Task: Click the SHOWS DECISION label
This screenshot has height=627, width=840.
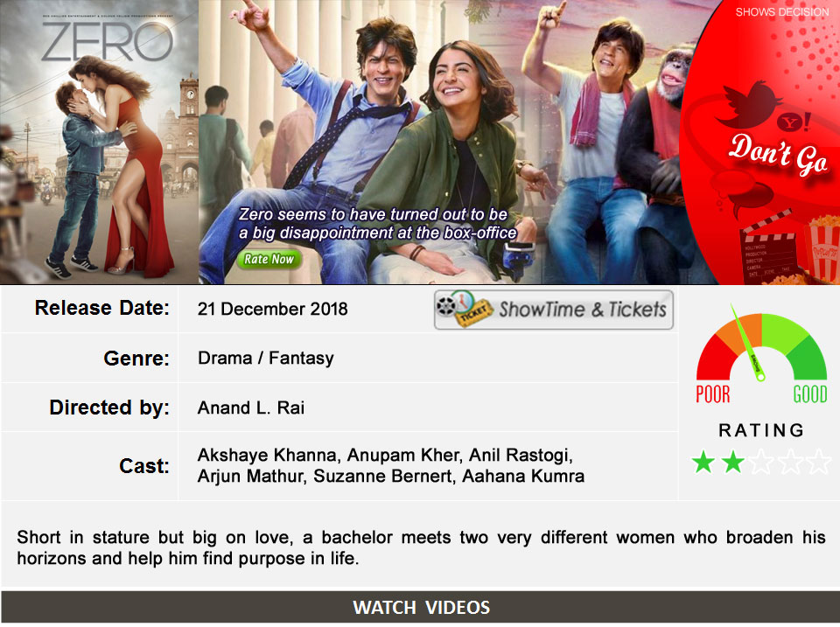Action: click(781, 12)
